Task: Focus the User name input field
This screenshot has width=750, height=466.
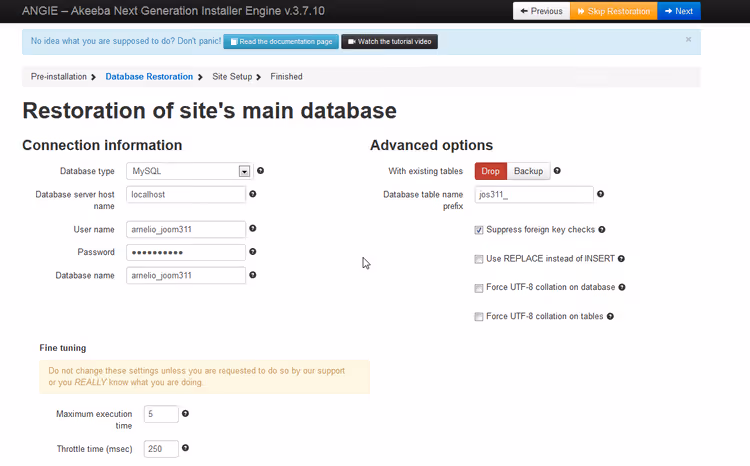Action: pyautogui.click(x=186, y=229)
